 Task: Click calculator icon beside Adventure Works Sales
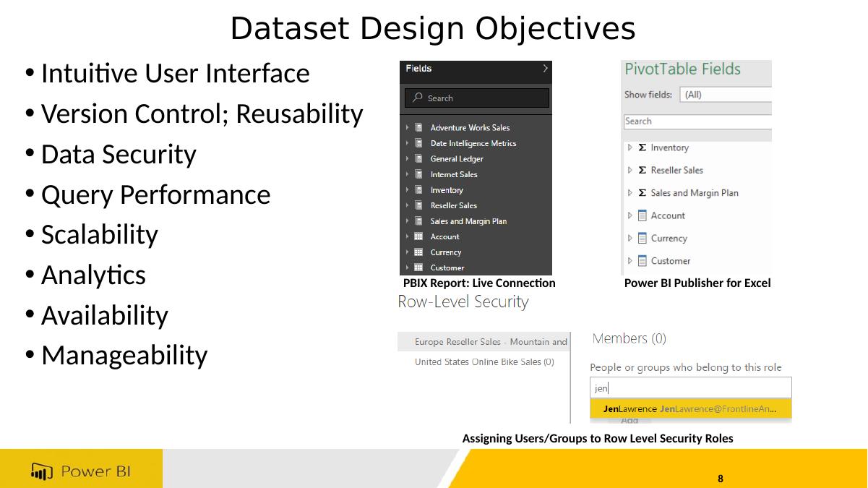(x=418, y=128)
